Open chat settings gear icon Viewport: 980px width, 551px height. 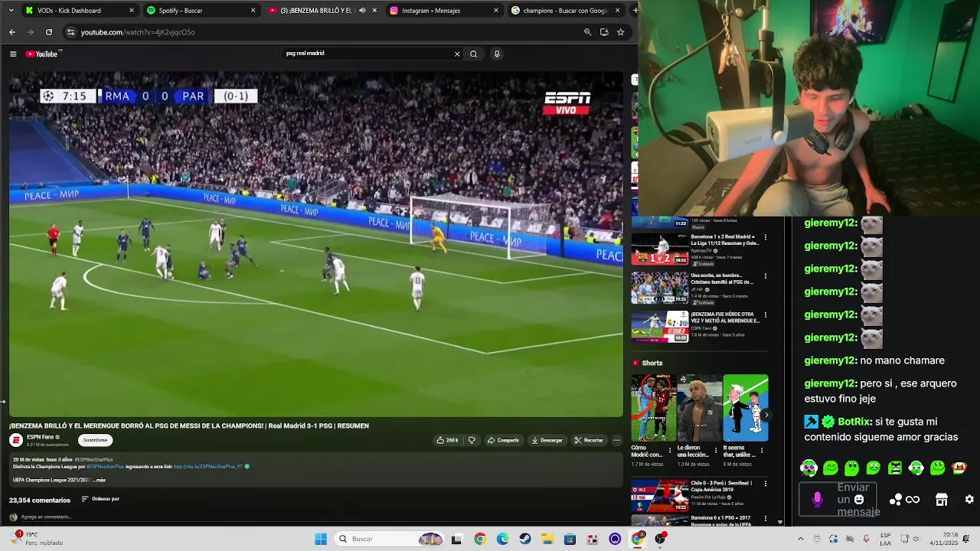click(969, 500)
